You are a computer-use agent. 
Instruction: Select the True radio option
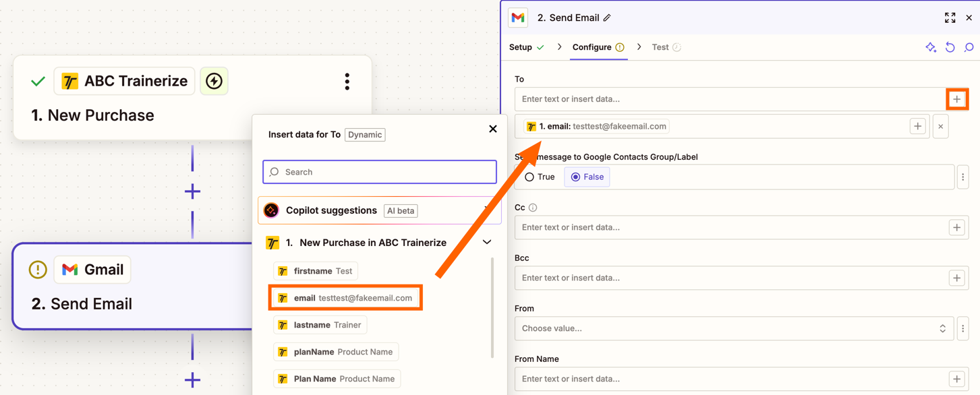tap(540, 177)
